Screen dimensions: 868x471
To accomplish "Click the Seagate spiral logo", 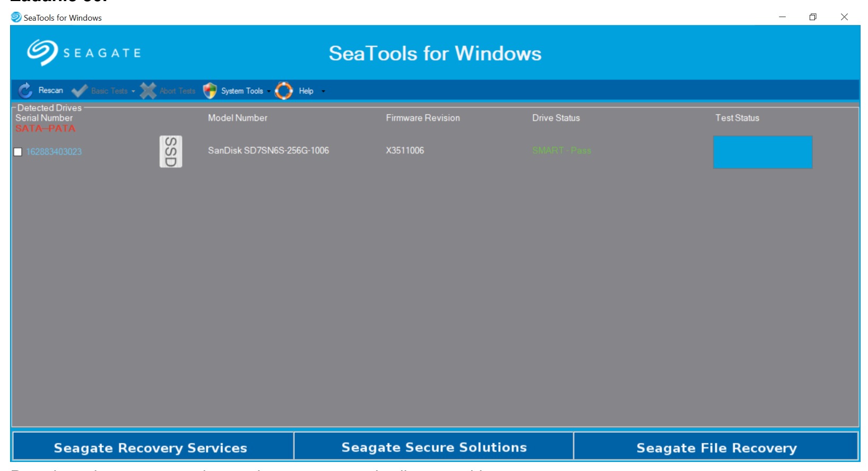I will point(42,53).
